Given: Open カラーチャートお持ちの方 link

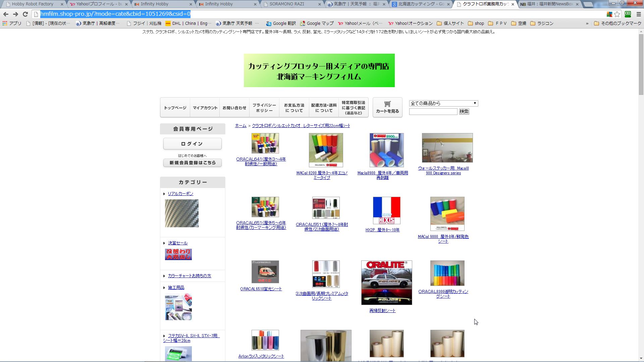Looking at the screenshot, I should tap(190, 276).
